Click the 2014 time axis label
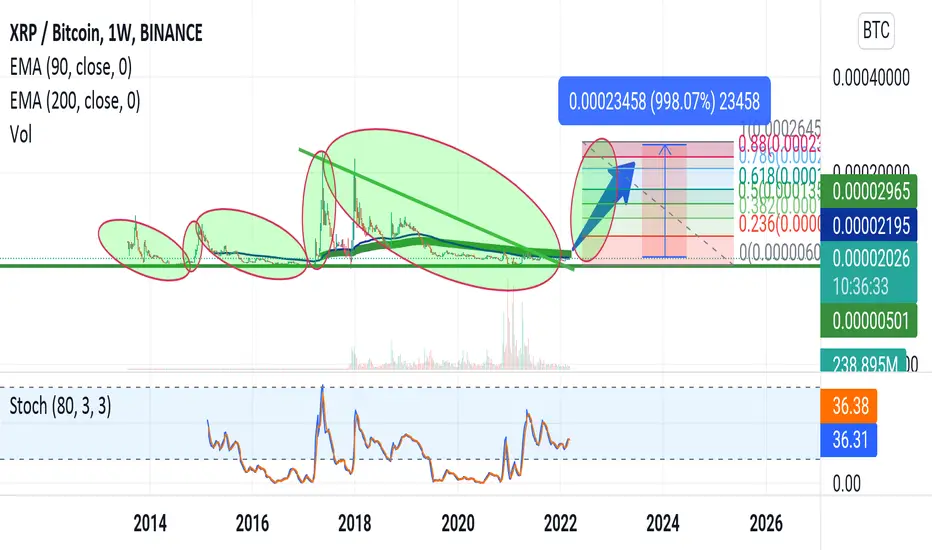This screenshot has width=932, height=550. [150, 523]
